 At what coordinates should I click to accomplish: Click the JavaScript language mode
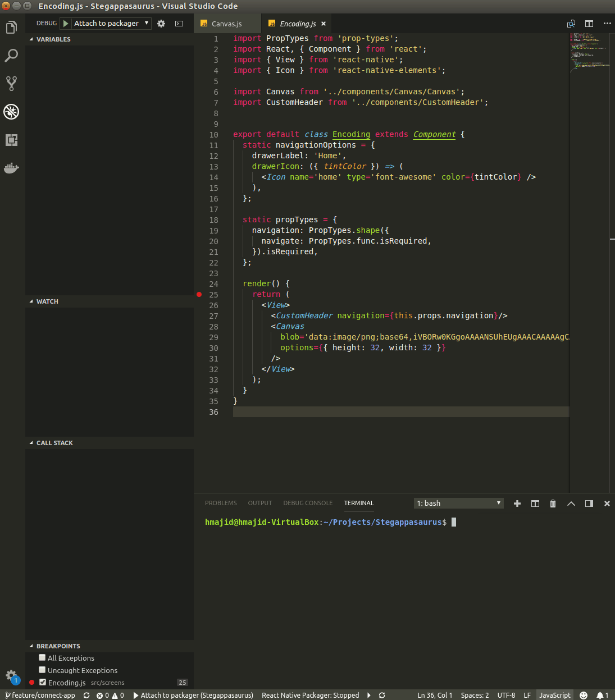tap(554, 695)
